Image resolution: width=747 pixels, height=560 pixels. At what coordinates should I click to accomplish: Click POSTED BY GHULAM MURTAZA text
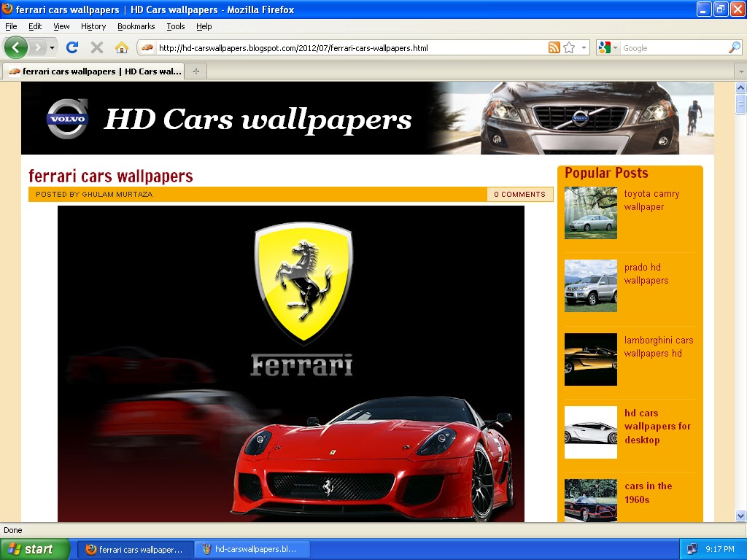click(x=94, y=194)
